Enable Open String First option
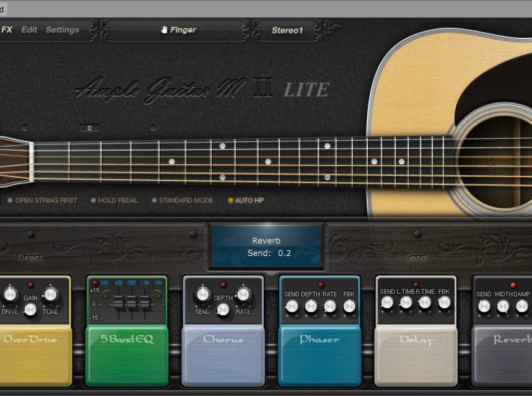Image resolution: width=532 pixels, height=396 pixels. pos(42,200)
